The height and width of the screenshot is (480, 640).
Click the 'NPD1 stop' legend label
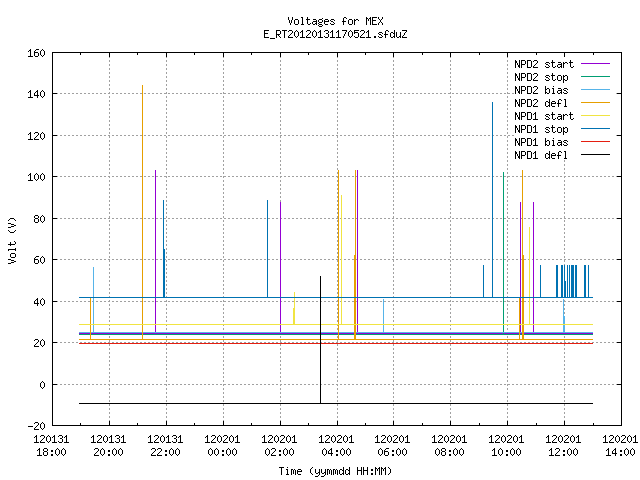click(x=541, y=129)
